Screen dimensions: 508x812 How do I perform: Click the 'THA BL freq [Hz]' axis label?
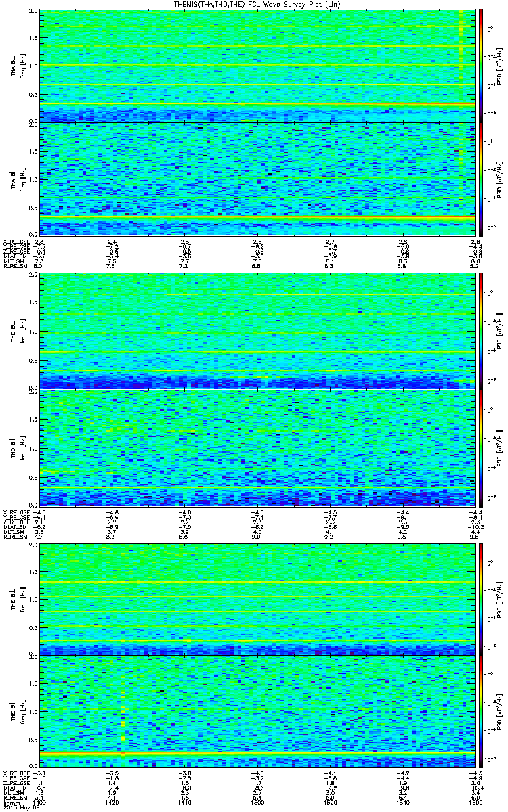[x=16, y=66]
